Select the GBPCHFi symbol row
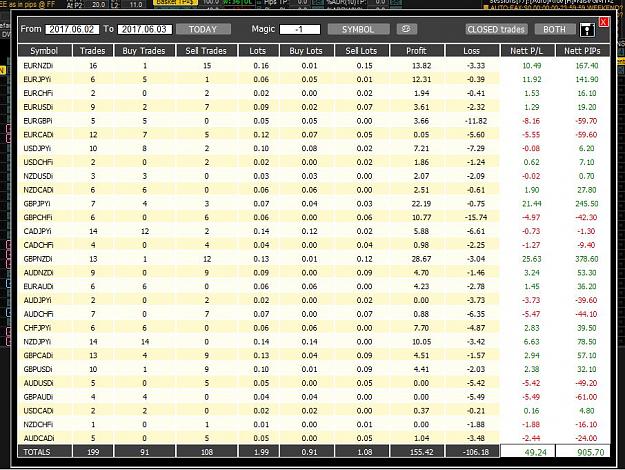 tap(314, 217)
